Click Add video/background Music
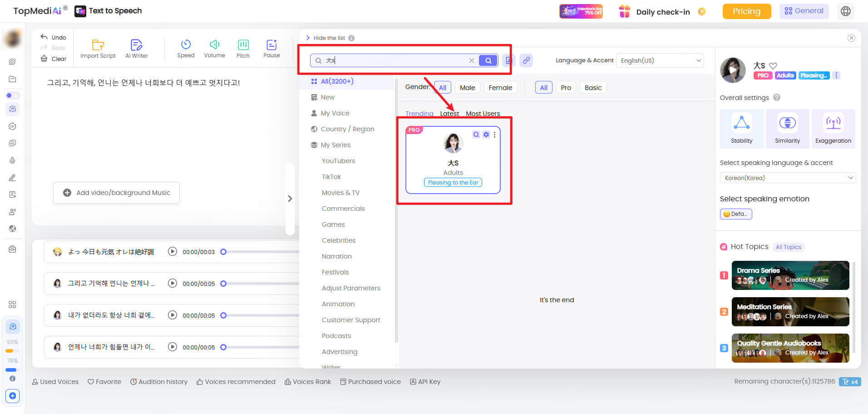The height and width of the screenshot is (414, 868). click(116, 193)
